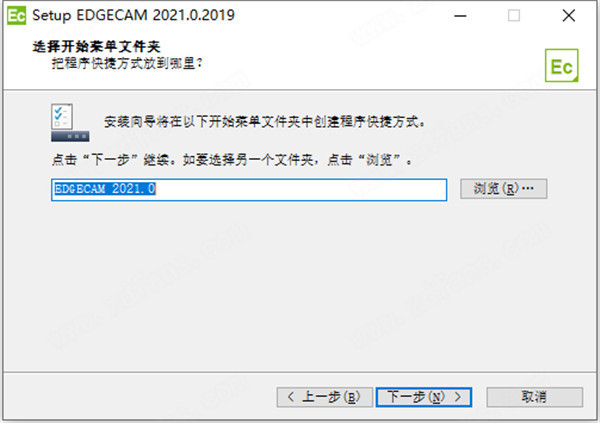600x423 pixels.
Task: Click the green Ec logo in header
Action: (561, 65)
